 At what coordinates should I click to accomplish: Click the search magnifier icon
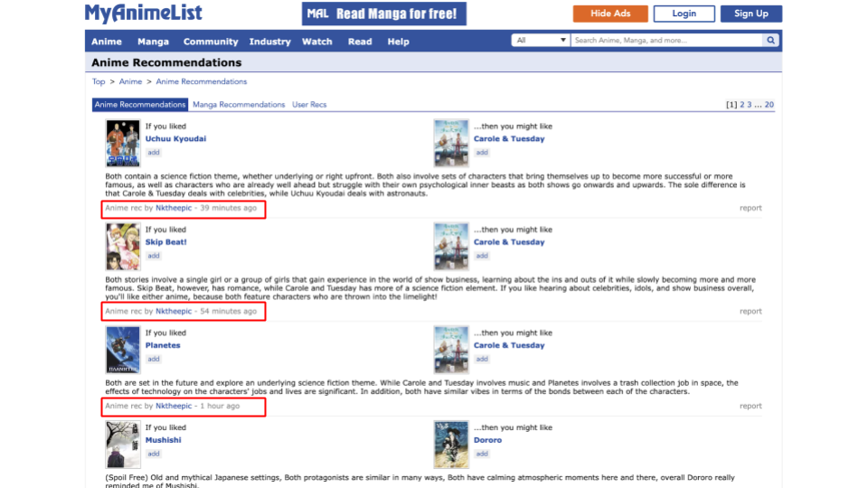[770, 41]
